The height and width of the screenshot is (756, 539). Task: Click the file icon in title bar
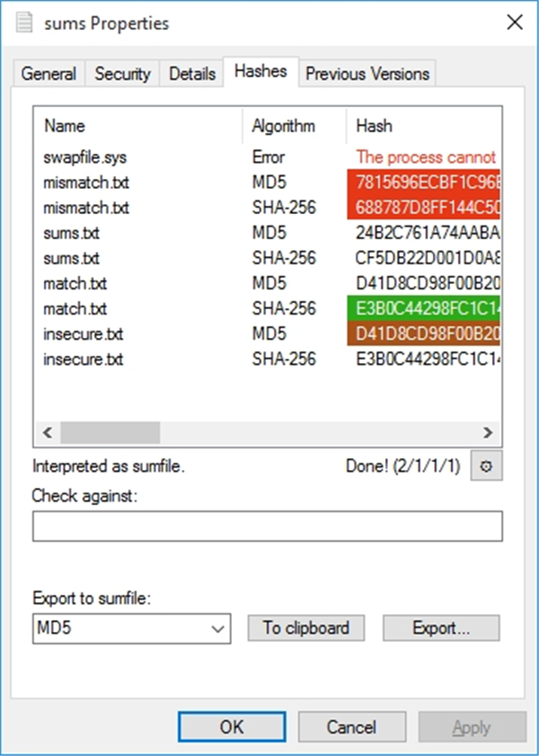pos(26,23)
